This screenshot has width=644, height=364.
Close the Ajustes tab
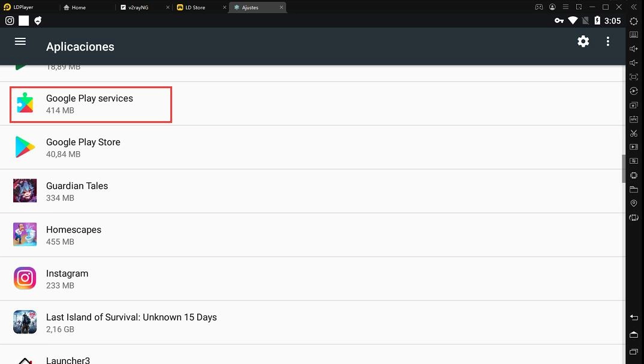tap(281, 7)
